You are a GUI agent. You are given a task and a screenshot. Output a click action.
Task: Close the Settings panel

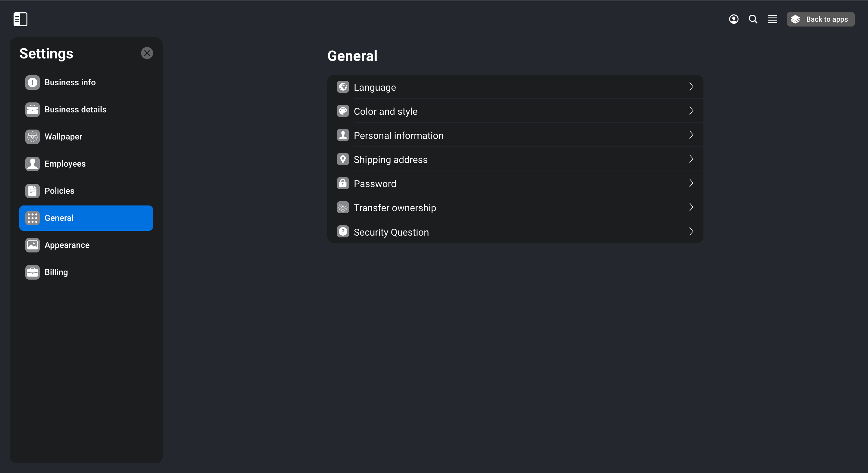pyautogui.click(x=147, y=53)
